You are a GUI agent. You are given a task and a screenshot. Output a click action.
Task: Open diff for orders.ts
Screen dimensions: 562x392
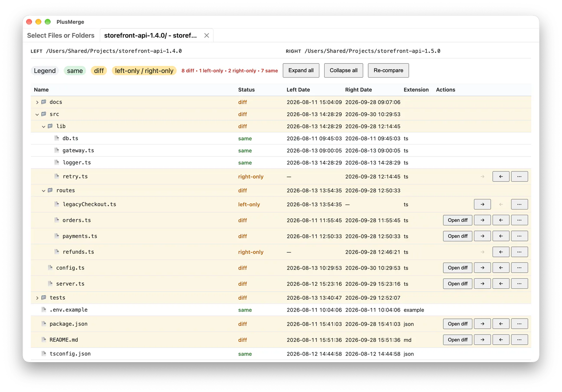point(458,220)
